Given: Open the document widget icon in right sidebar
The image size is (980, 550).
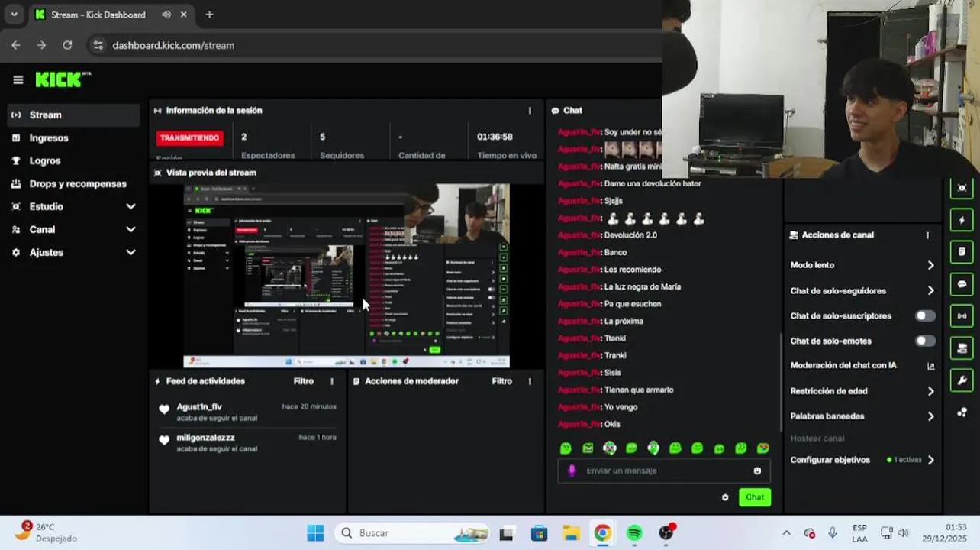Looking at the screenshot, I should [962, 251].
